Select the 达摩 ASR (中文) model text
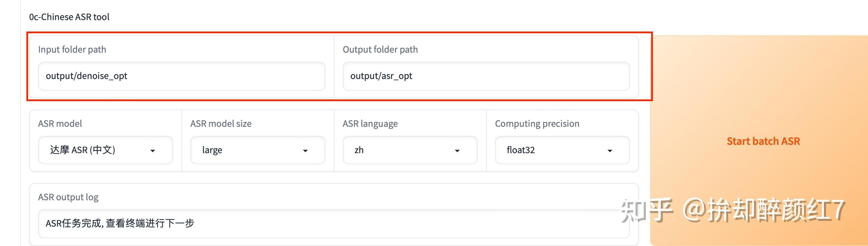 83,150
